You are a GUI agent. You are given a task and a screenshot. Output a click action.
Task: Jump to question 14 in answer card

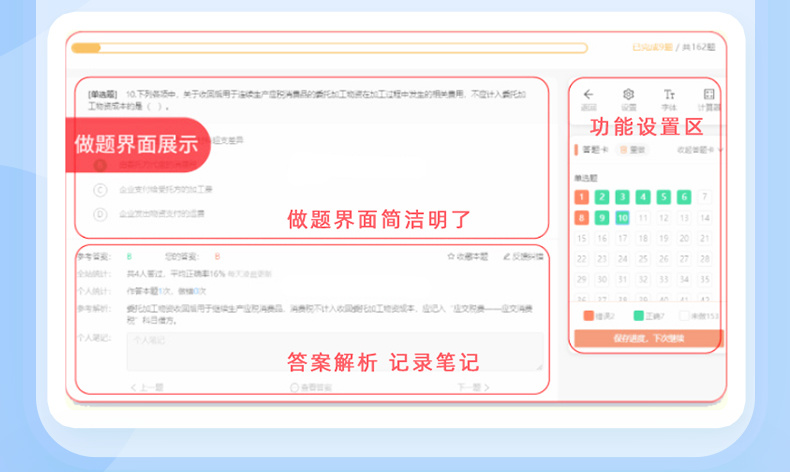[x=704, y=218]
